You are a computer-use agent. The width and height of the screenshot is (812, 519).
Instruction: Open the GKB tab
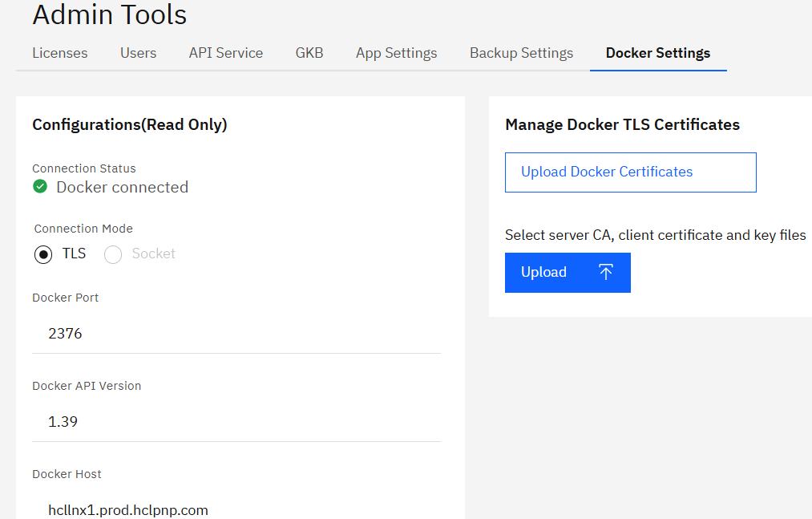click(309, 53)
